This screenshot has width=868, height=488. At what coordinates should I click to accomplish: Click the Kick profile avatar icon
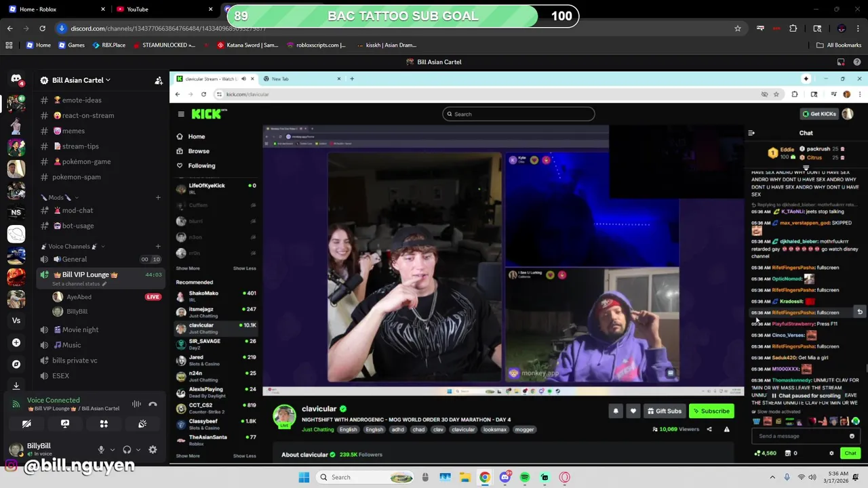(848, 114)
